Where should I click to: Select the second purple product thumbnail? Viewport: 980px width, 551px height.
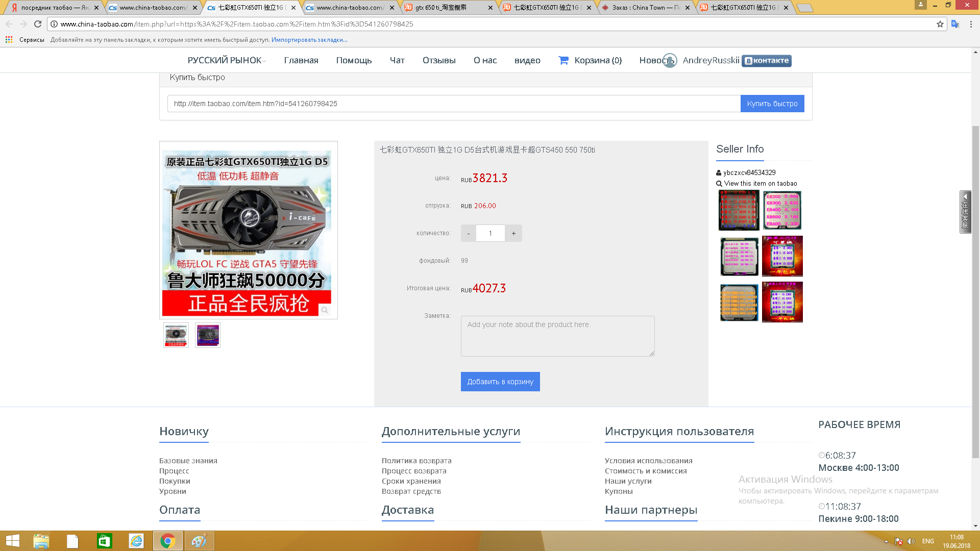coord(208,335)
